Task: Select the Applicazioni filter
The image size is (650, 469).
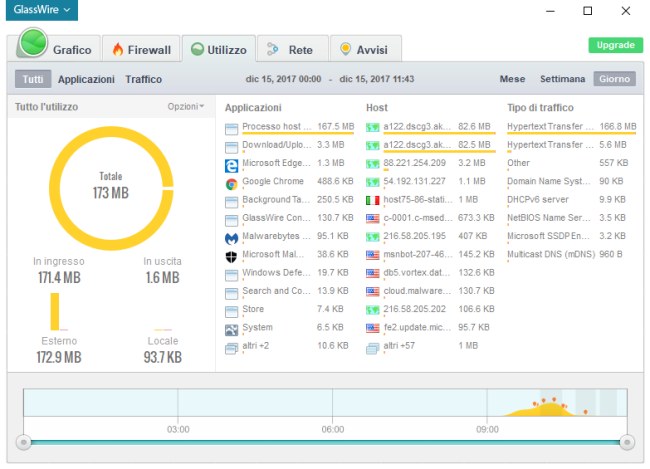Action: pyautogui.click(x=86, y=79)
